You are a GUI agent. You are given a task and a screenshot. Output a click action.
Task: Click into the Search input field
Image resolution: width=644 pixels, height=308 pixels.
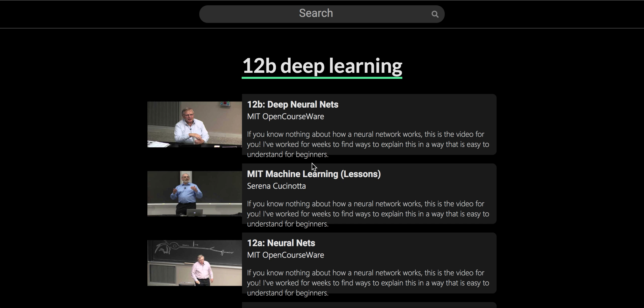click(x=315, y=14)
